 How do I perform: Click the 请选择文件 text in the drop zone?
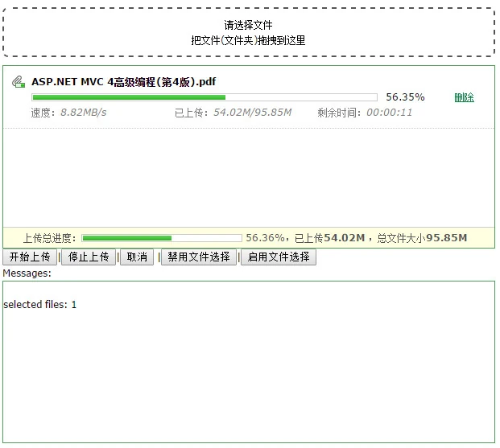(248, 25)
